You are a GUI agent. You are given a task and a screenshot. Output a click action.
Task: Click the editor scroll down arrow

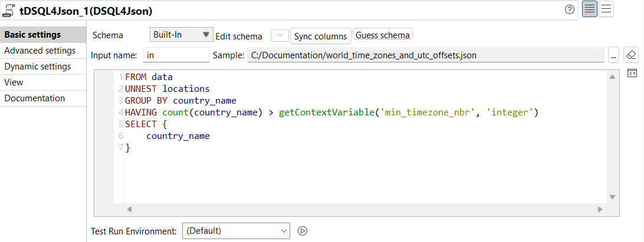click(x=612, y=197)
